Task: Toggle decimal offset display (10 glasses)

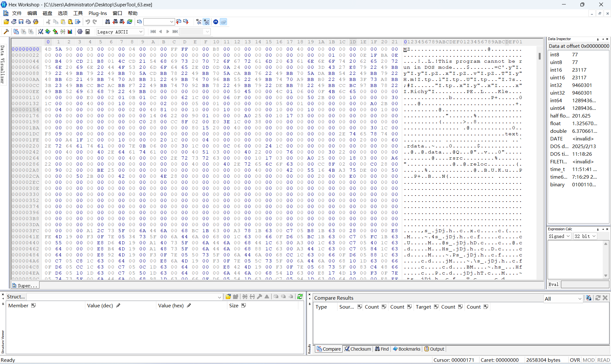Action: (199, 22)
